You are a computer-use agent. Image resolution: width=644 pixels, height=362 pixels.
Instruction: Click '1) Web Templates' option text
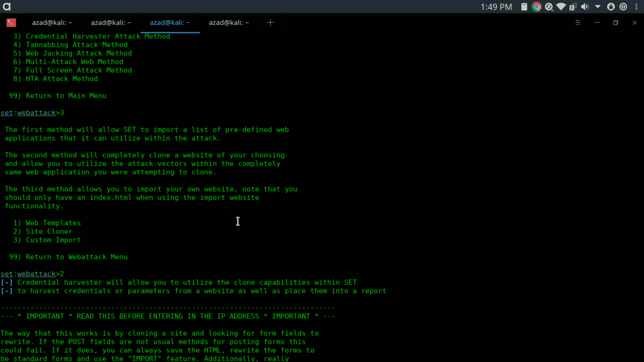pos(47,223)
